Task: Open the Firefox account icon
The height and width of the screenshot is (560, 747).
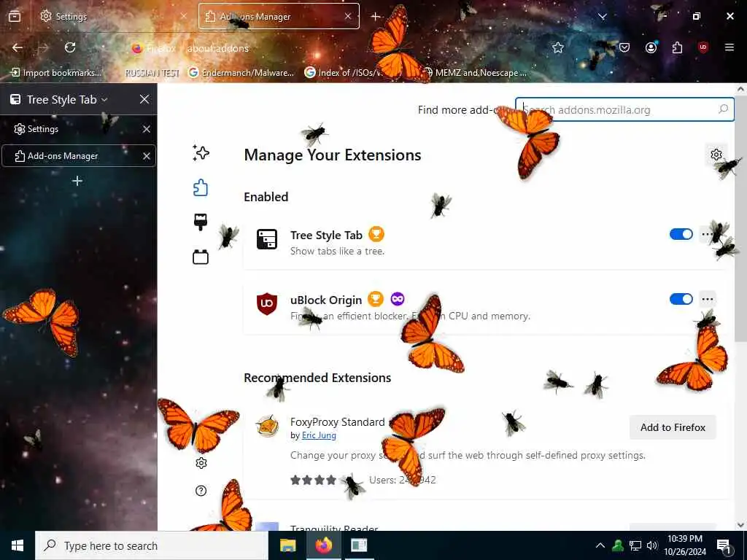Action: pyautogui.click(x=651, y=47)
